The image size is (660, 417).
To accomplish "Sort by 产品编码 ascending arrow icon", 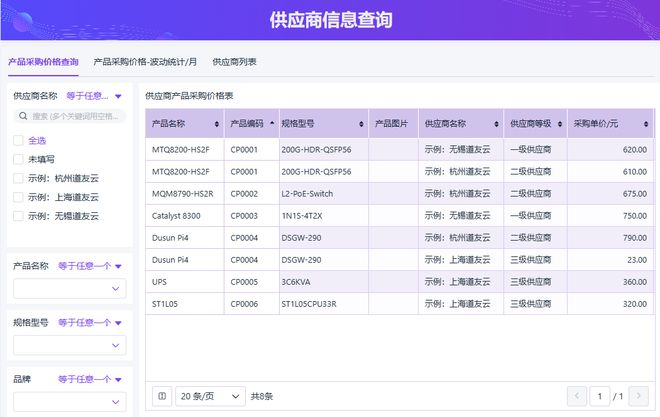I will tap(272, 122).
